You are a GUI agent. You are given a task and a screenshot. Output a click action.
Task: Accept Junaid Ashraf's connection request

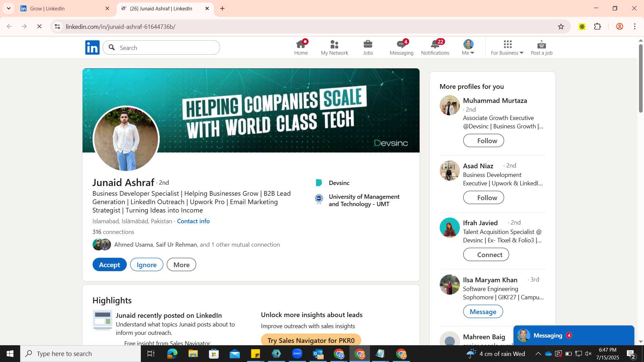pyautogui.click(x=109, y=265)
